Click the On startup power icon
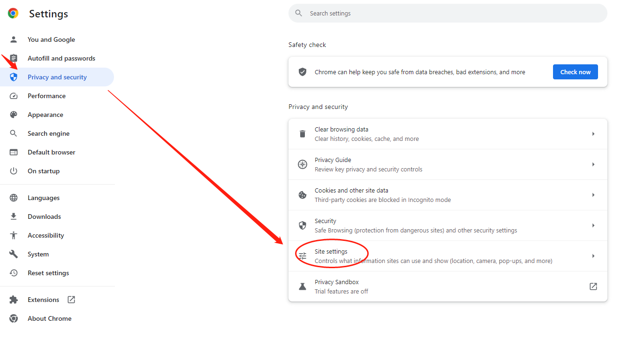This screenshot has width=644, height=348. point(14,171)
